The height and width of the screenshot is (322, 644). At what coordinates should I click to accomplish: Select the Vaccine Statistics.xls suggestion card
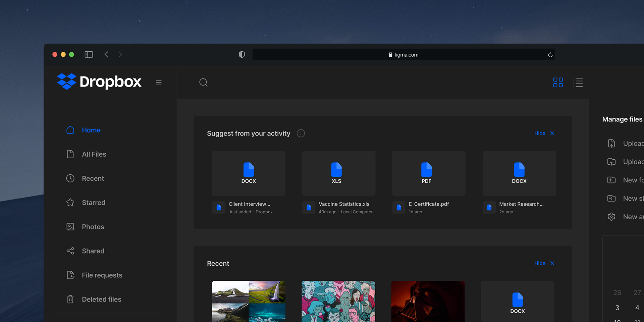pos(338,173)
